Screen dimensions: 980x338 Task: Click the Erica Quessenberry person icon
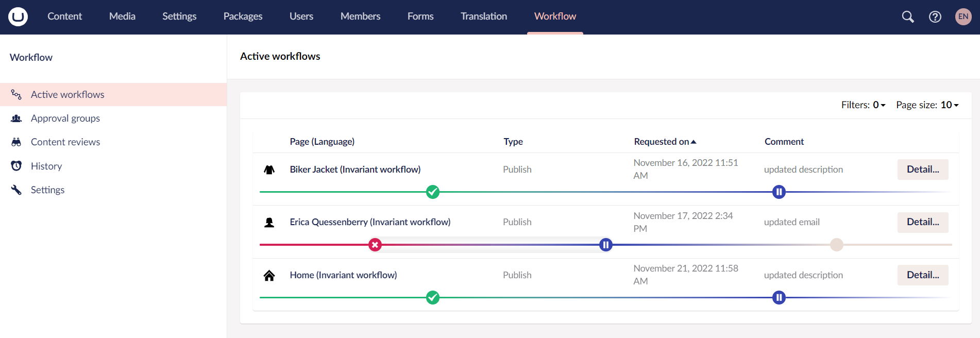tap(269, 222)
